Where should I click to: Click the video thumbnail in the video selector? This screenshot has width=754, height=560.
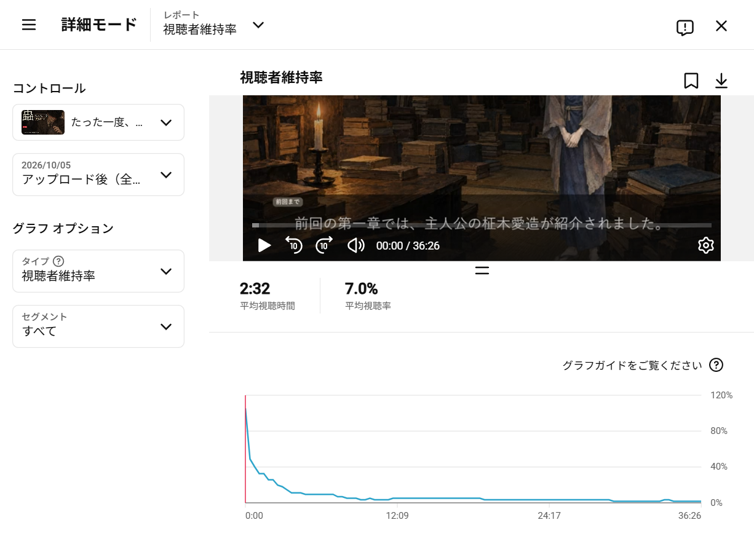(43, 122)
